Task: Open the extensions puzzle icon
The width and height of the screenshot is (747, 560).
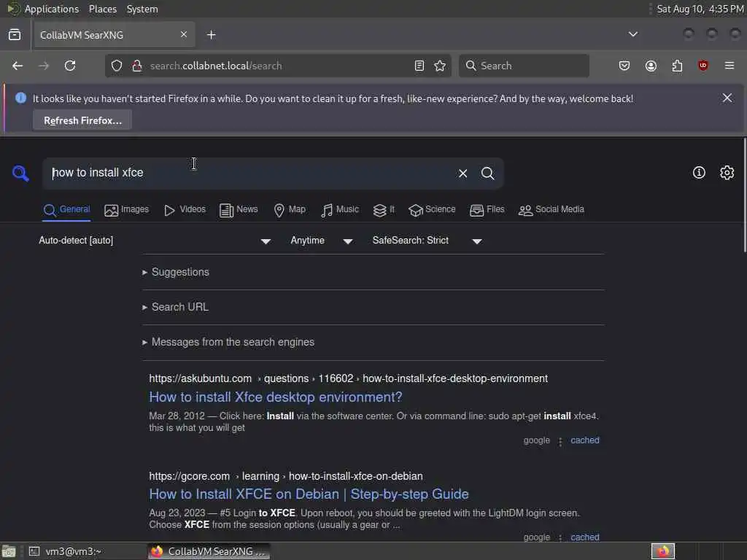Action: click(677, 66)
